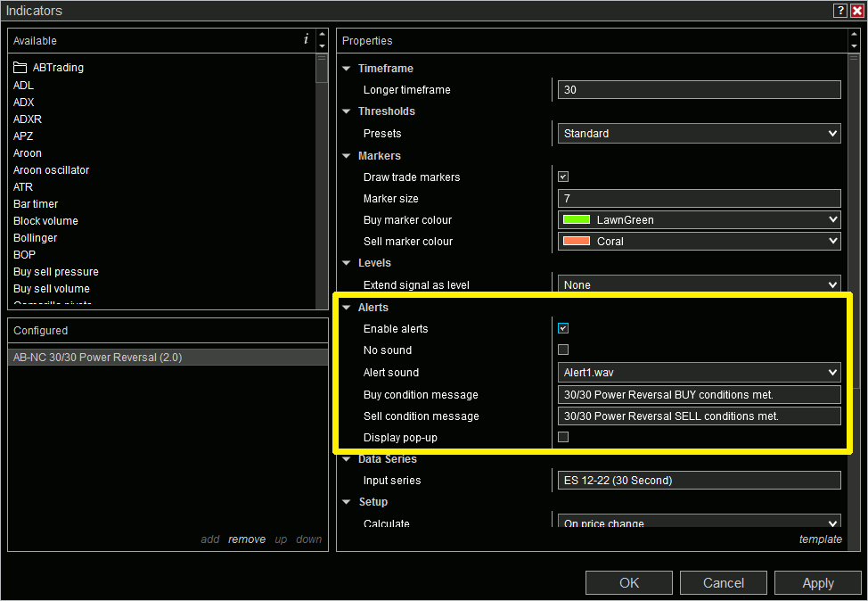
Task: Collapse the Alerts section
Action: click(x=346, y=307)
